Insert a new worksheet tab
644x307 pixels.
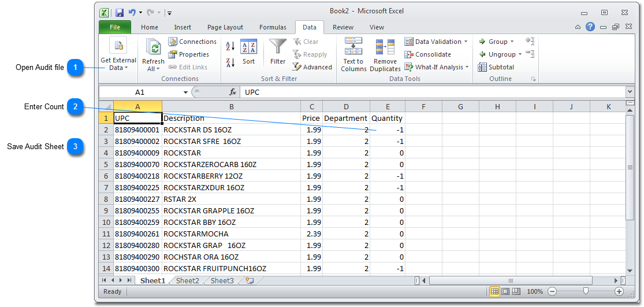pos(249,281)
